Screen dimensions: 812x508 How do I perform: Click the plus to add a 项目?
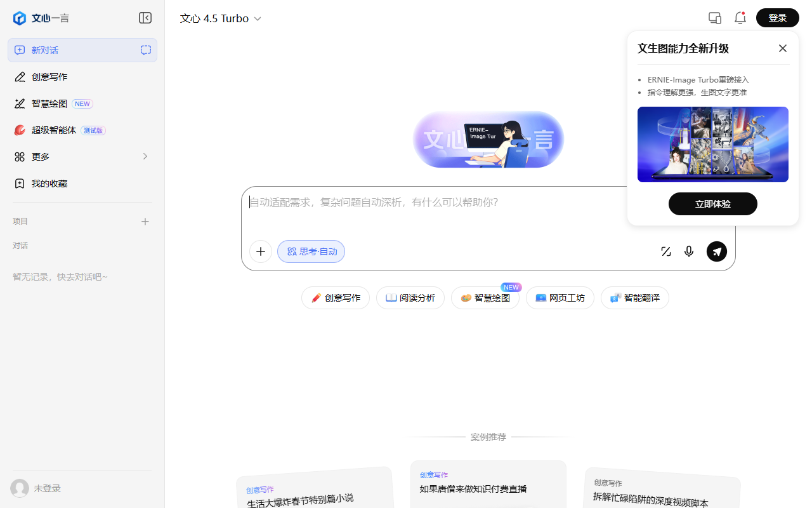145,221
